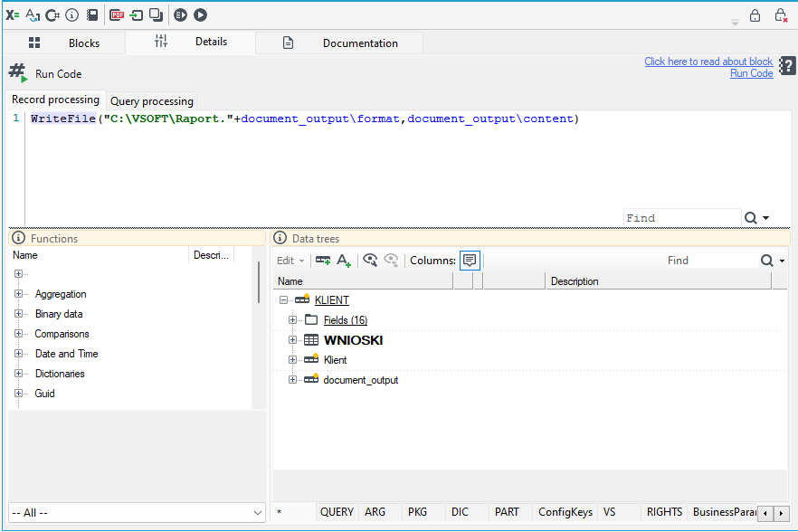The image size is (798, 532).
Task: Click the Find field in code editor
Action: 682,218
